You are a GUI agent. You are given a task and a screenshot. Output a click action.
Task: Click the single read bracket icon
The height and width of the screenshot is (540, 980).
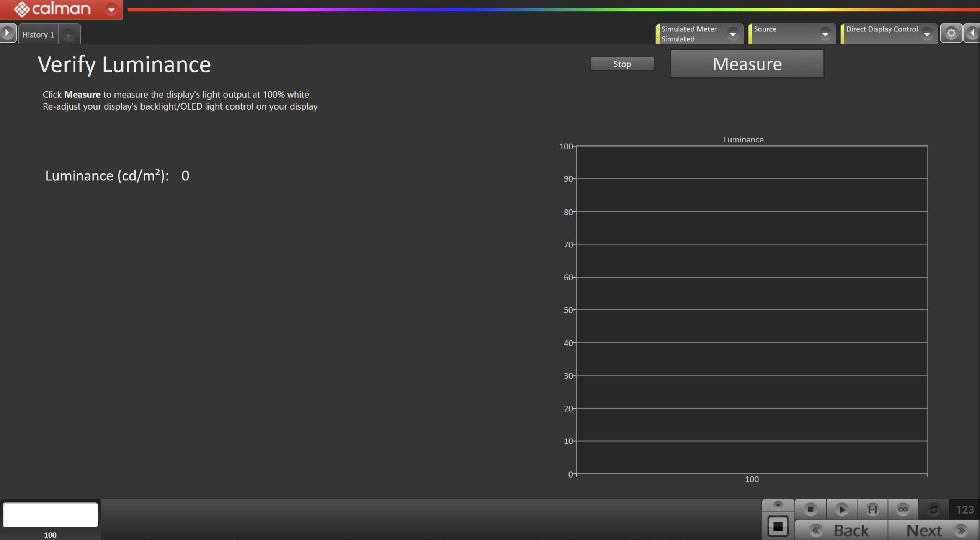872,509
